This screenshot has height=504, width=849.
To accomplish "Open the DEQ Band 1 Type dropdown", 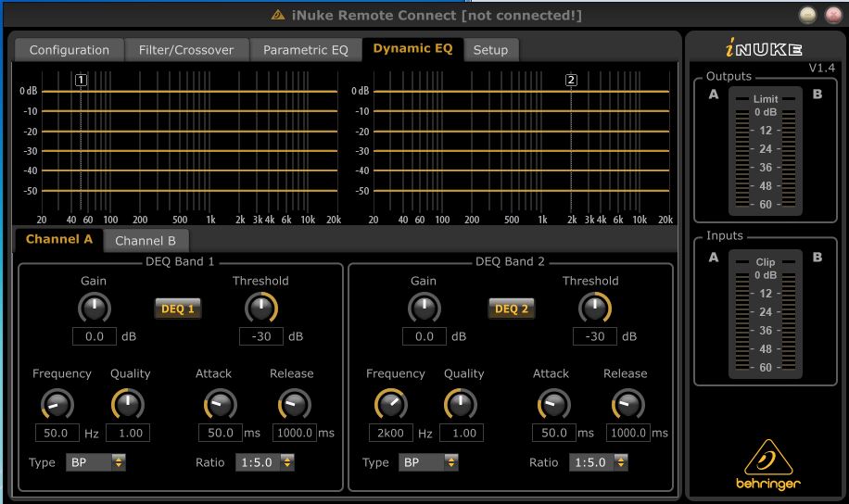I will tap(95, 462).
